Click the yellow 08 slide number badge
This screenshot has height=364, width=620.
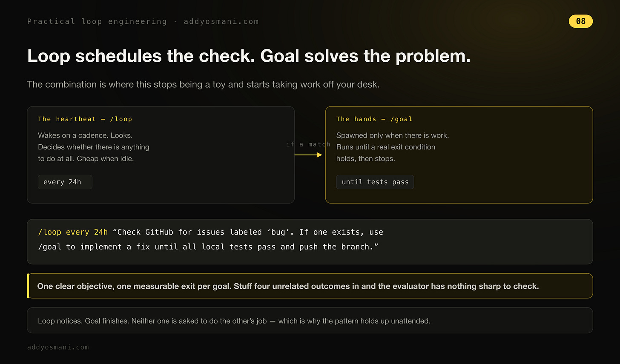tap(581, 21)
